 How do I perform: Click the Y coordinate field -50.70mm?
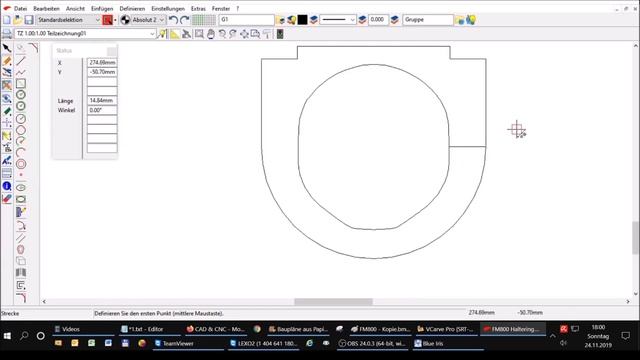click(102, 72)
